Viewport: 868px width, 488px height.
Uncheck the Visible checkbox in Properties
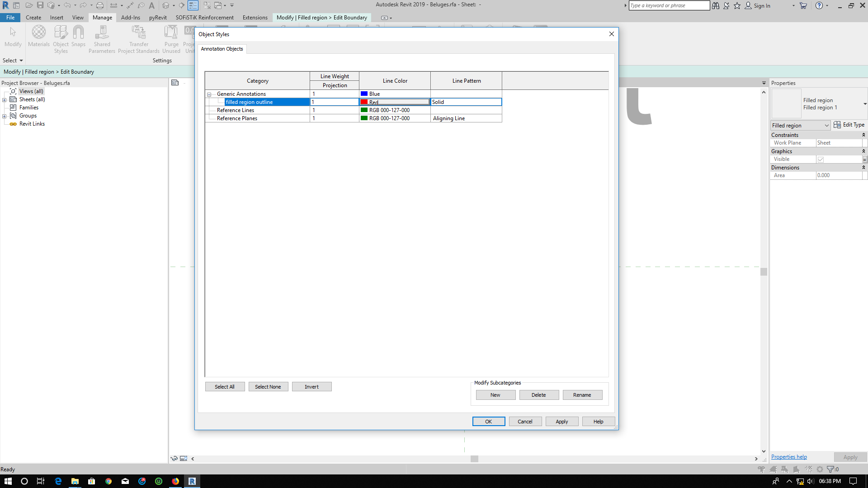click(821, 159)
